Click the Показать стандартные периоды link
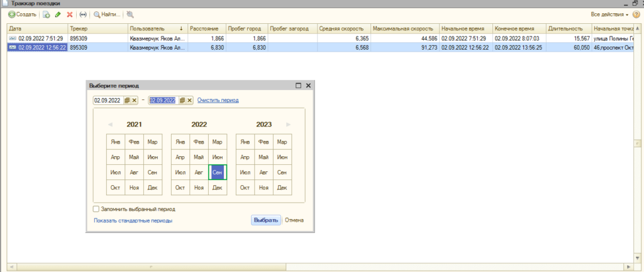644x272 pixels. click(x=133, y=220)
